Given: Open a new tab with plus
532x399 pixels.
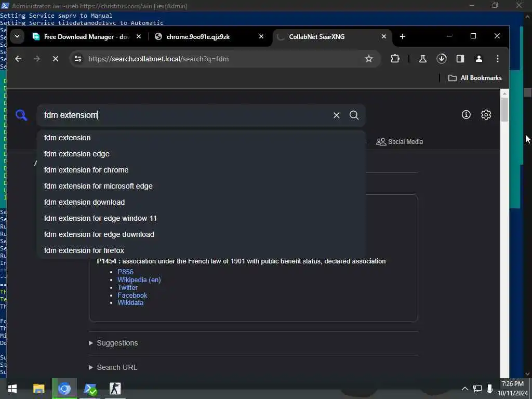Looking at the screenshot, I should [403, 36].
